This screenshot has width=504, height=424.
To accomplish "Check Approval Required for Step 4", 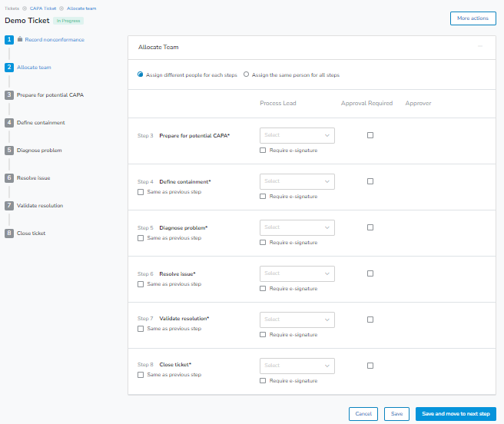I will pyautogui.click(x=370, y=181).
